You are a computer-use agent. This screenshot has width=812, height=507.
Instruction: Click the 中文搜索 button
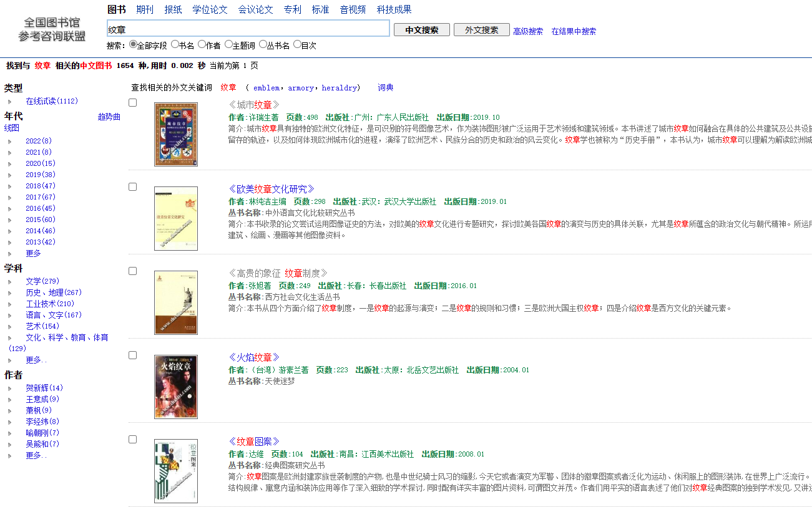click(422, 30)
